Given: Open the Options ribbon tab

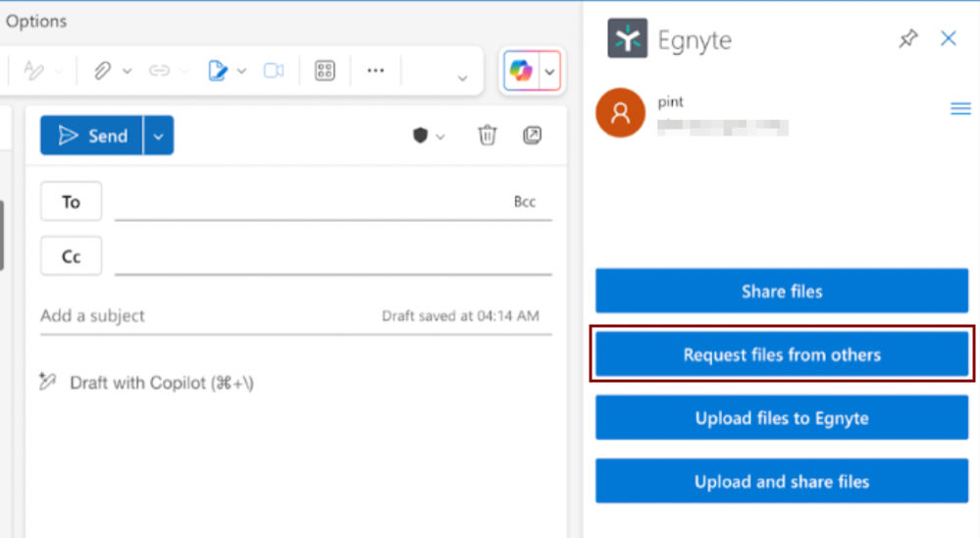Looking at the screenshot, I should pyautogui.click(x=35, y=22).
